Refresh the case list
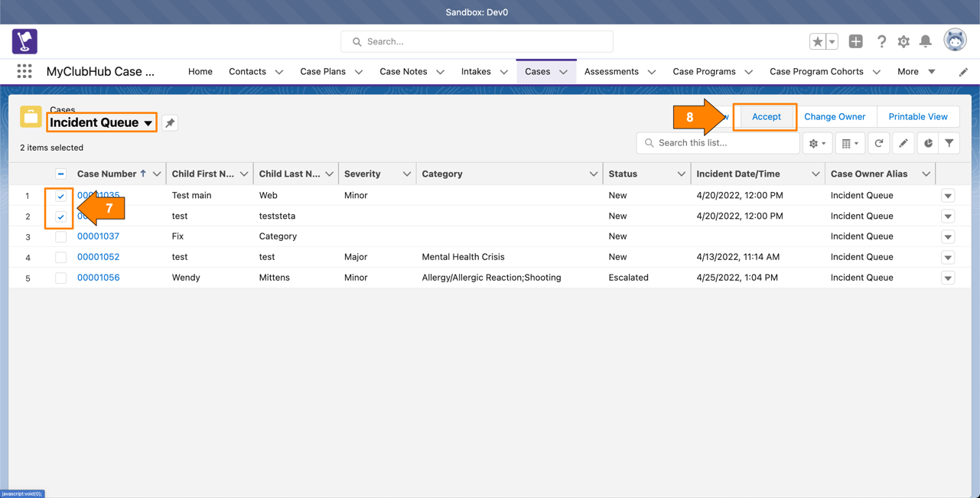This screenshot has height=498, width=980. tap(879, 143)
